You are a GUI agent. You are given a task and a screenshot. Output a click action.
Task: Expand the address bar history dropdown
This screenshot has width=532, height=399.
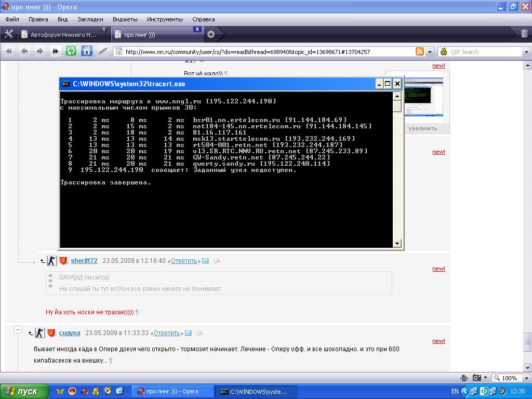pos(430,51)
